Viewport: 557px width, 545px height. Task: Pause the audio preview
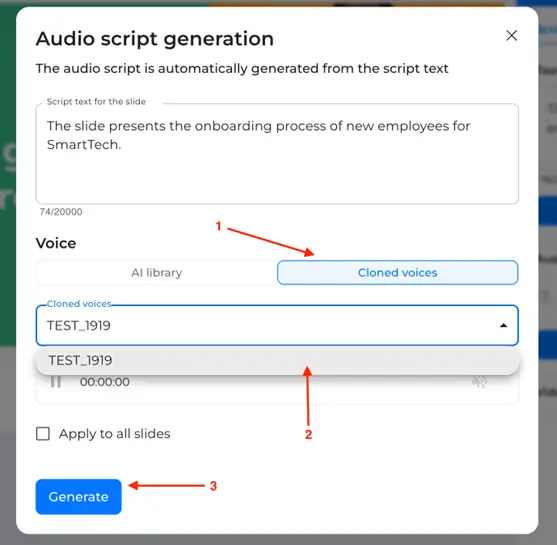pyautogui.click(x=56, y=382)
